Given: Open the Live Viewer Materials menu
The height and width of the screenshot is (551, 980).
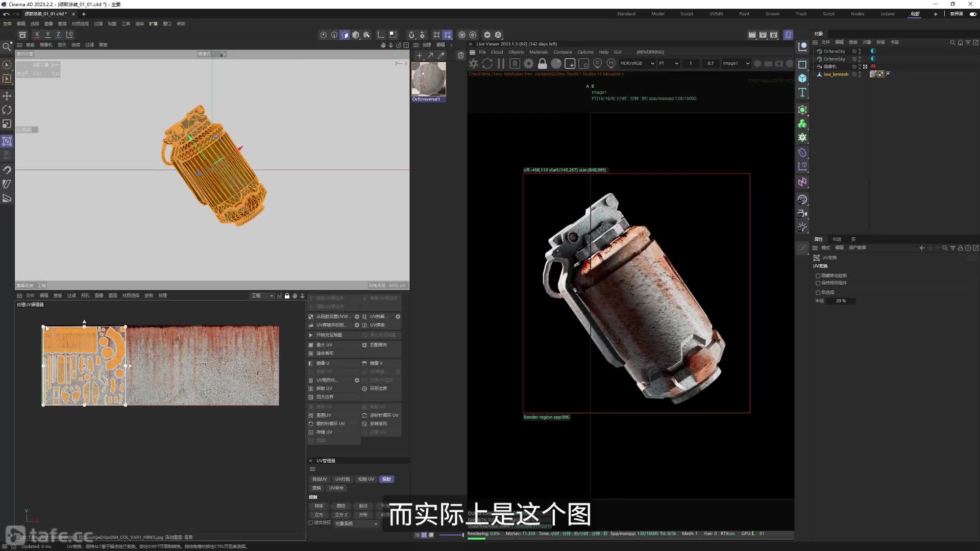Looking at the screenshot, I should pyautogui.click(x=538, y=52).
